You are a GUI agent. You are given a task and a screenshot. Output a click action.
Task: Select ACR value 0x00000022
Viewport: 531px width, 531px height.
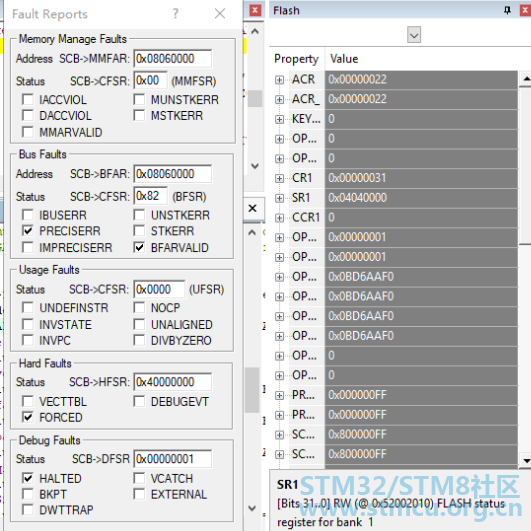(x=421, y=80)
